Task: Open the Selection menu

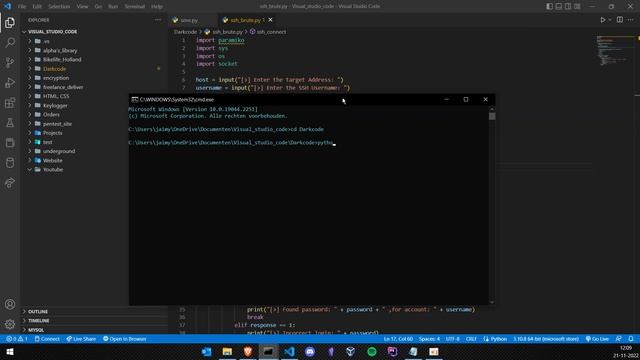Action: pyautogui.click(x=59, y=7)
